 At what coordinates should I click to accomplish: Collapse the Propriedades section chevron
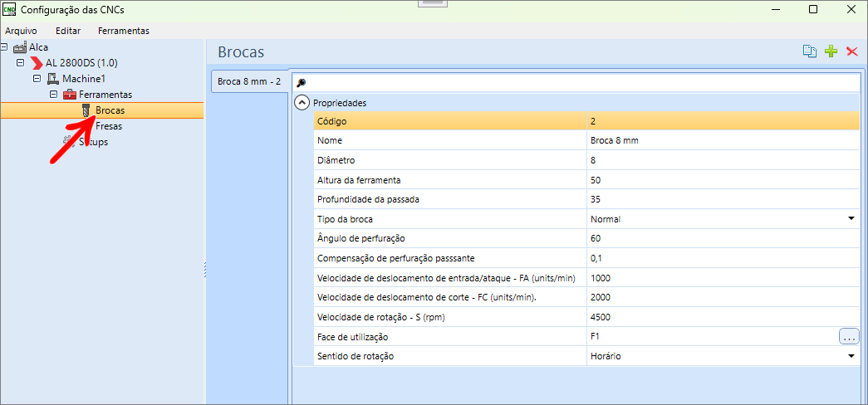[x=302, y=102]
